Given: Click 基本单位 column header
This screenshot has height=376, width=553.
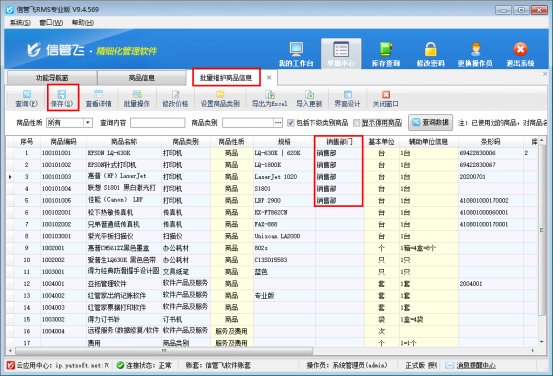Looking at the screenshot, I should click(x=381, y=141).
